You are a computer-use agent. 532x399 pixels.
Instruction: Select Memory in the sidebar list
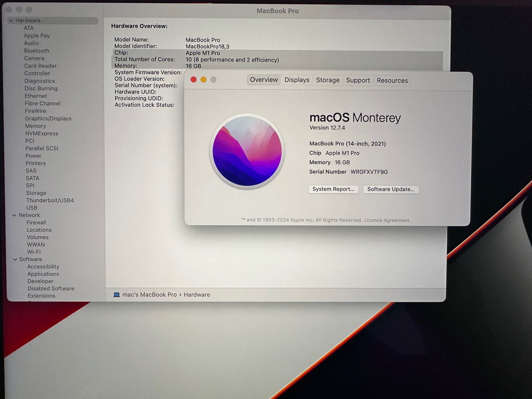click(35, 126)
